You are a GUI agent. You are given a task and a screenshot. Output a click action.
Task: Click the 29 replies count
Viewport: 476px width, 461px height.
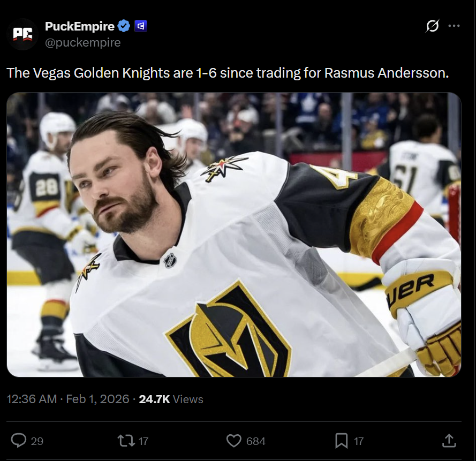click(37, 441)
